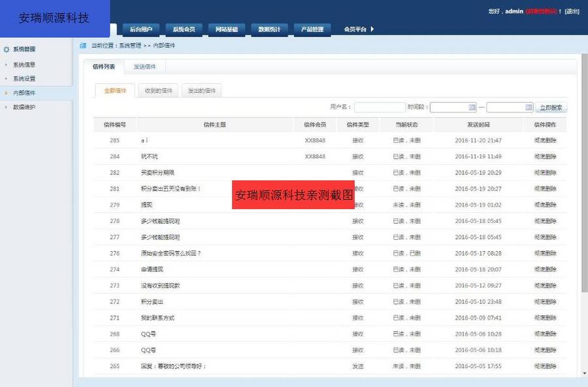Viewport: 588px width, 387px height.
Task: Click the arrow marker beside 内部信件
Action: pyautogui.click(x=5, y=92)
